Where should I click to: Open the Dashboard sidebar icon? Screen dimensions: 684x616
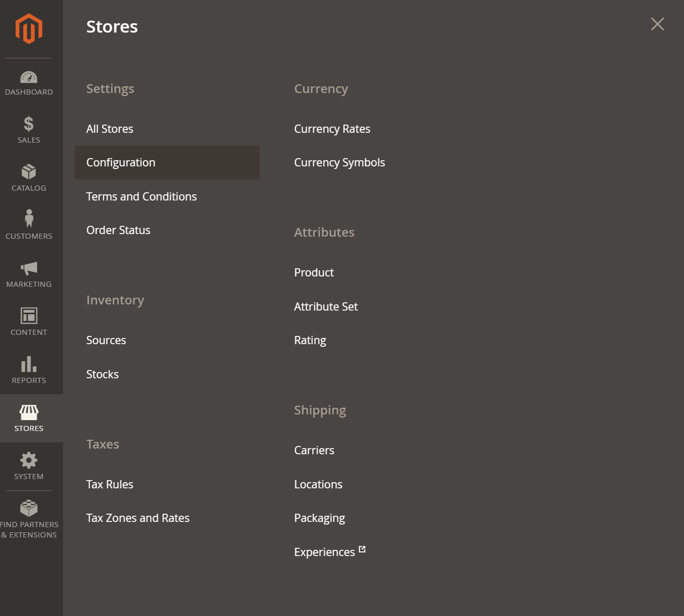(x=29, y=77)
